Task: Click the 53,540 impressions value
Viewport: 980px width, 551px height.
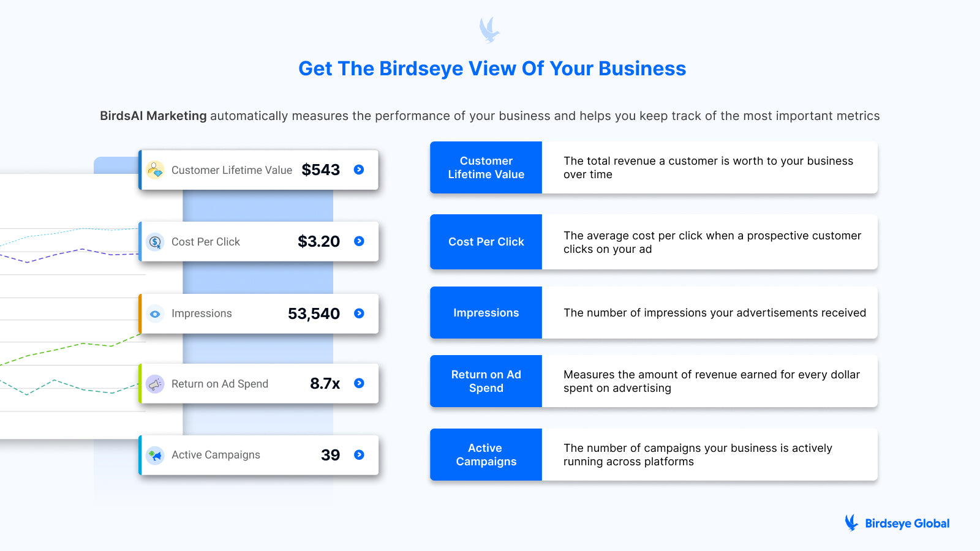Action: click(314, 313)
